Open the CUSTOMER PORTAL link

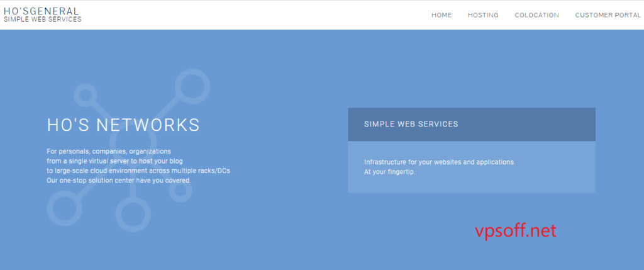pyautogui.click(x=608, y=15)
